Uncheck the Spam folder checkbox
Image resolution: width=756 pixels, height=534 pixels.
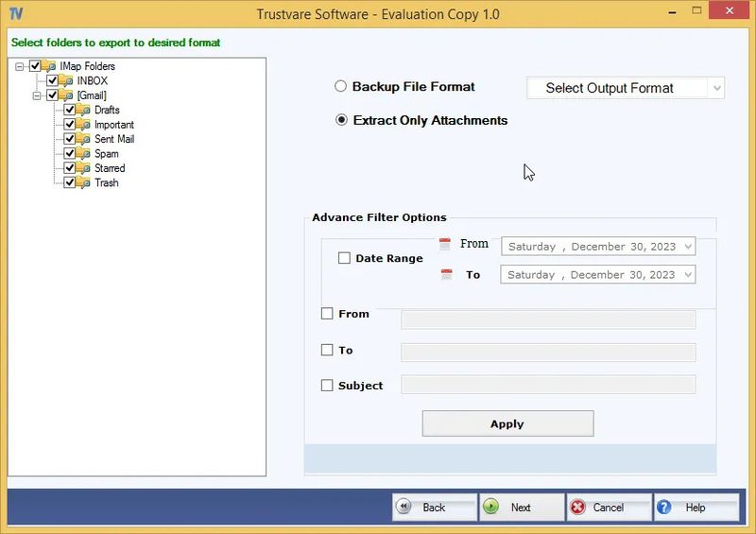point(69,153)
